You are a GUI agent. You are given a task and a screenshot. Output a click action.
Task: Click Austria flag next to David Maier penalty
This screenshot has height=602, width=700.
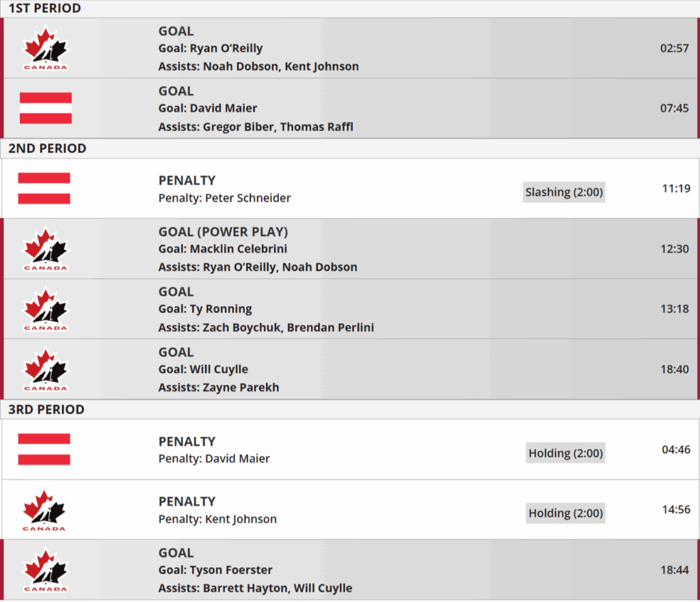pyautogui.click(x=44, y=450)
